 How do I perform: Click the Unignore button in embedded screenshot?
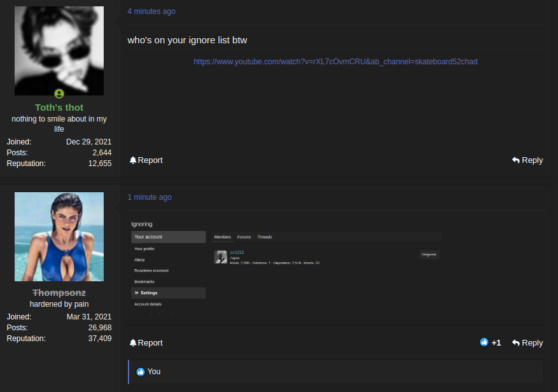tap(429, 255)
